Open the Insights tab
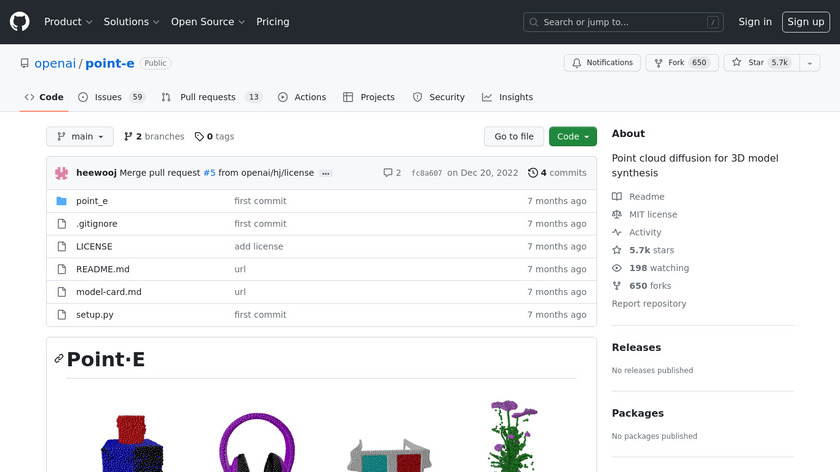This screenshot has width=840, height=472. tap(507, 97)
